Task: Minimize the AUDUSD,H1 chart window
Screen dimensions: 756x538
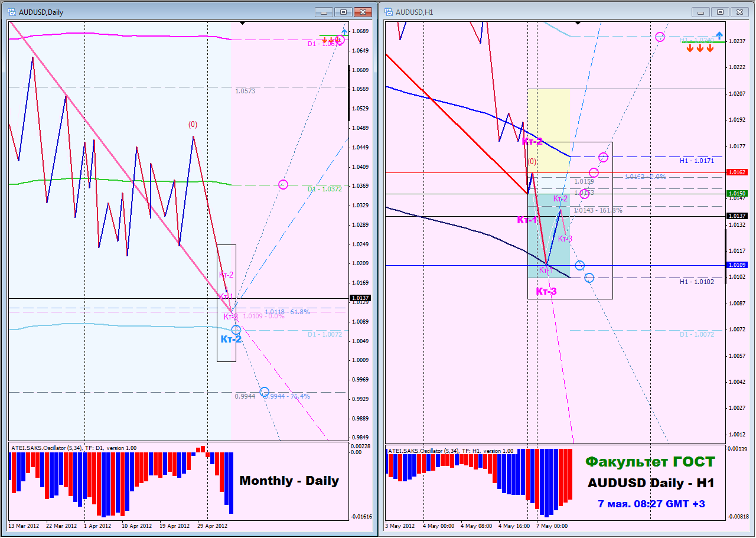Action: [701, 12]
